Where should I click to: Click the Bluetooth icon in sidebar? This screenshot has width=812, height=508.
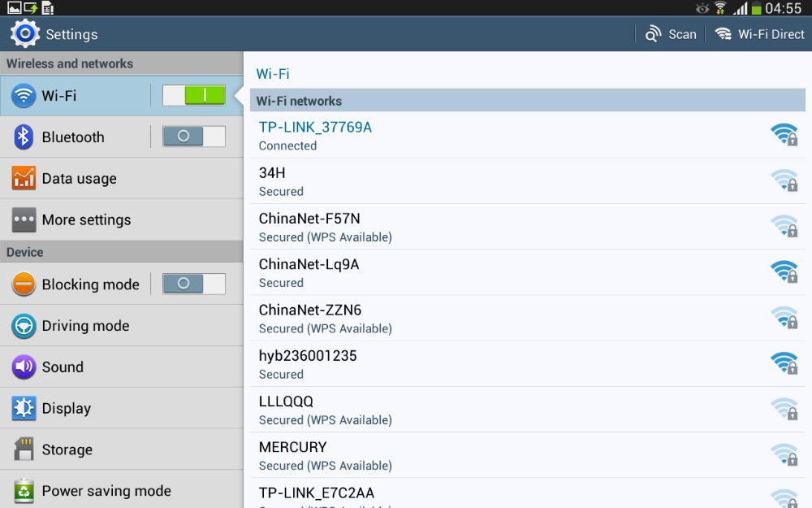pyautogui.click(x=24, y=137)
